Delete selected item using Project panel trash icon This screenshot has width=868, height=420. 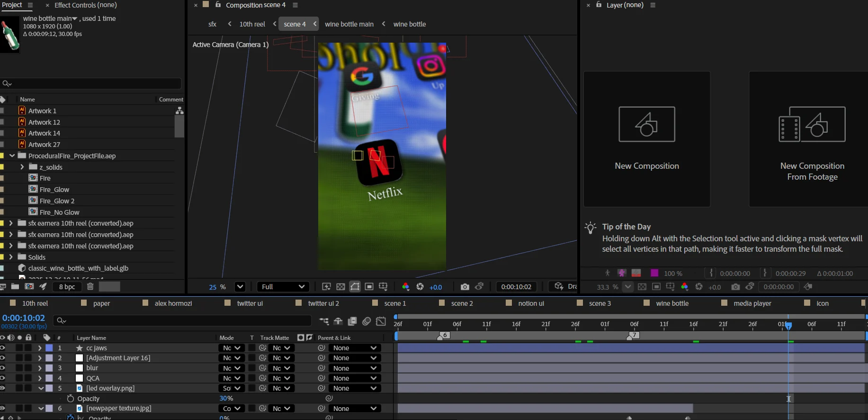(90, 286)
